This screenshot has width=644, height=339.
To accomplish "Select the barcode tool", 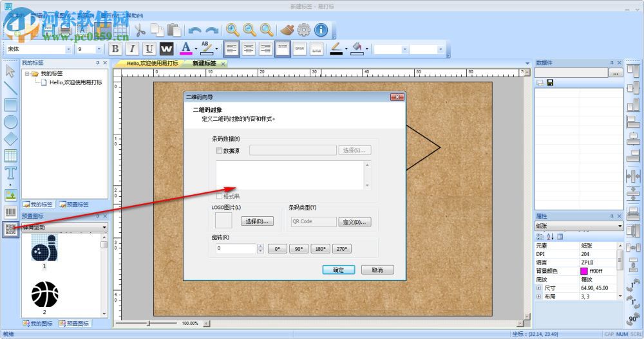I will (x=11, y=212).
